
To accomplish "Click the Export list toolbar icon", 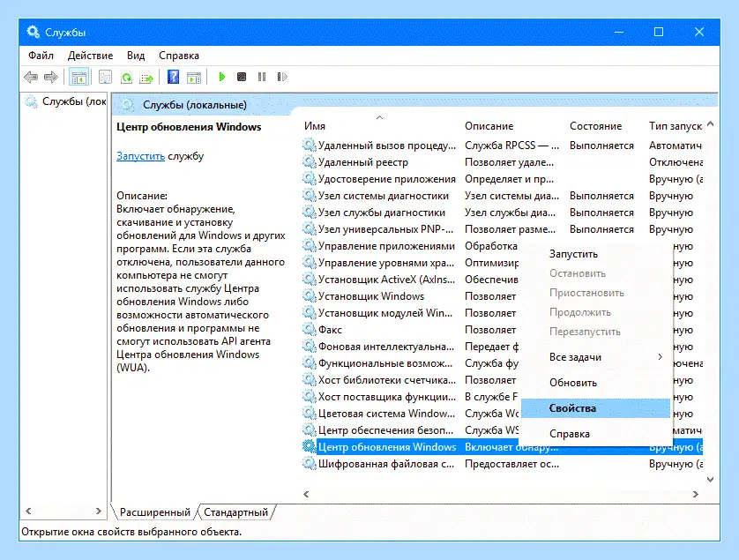I will [x=146, y=77].
